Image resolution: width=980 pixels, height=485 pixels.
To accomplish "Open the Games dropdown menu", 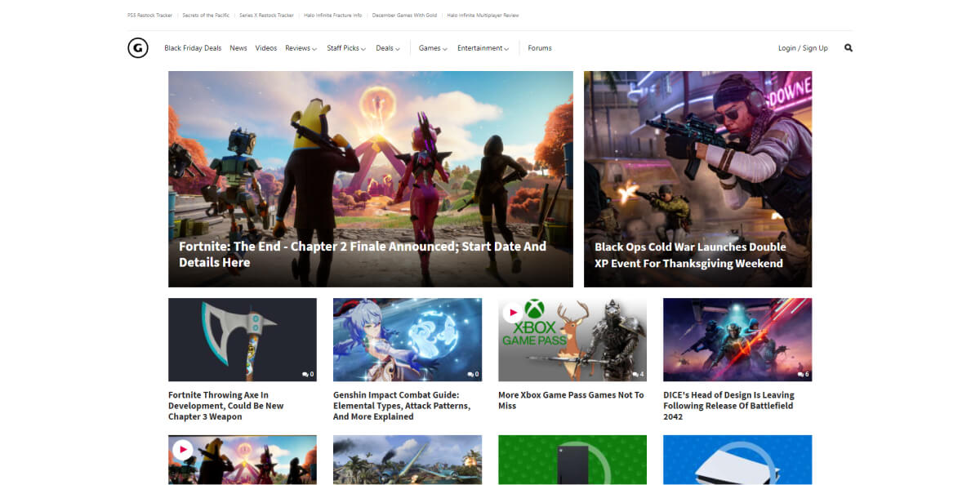I will [x=432, y=48].
